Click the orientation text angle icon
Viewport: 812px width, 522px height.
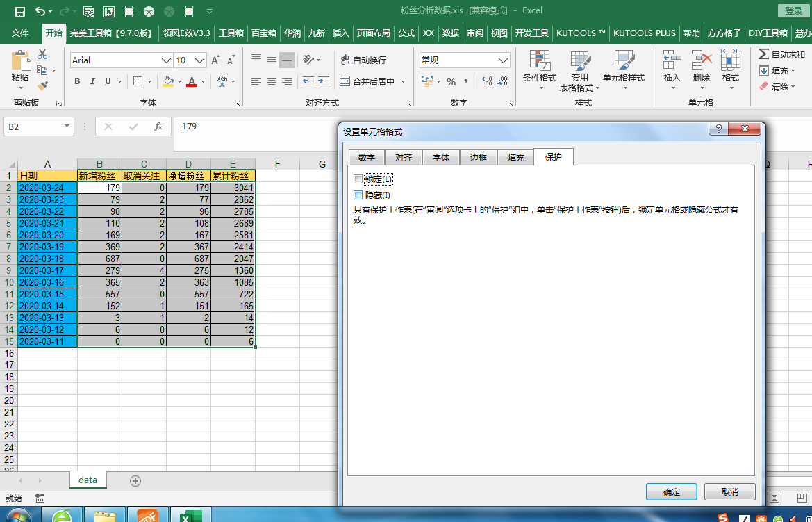(308, 60)
